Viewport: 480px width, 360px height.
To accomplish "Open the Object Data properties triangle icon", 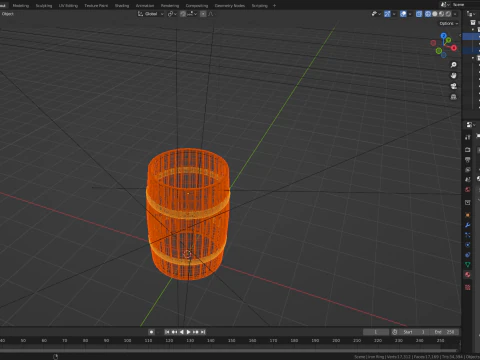I will coord(468,265).
